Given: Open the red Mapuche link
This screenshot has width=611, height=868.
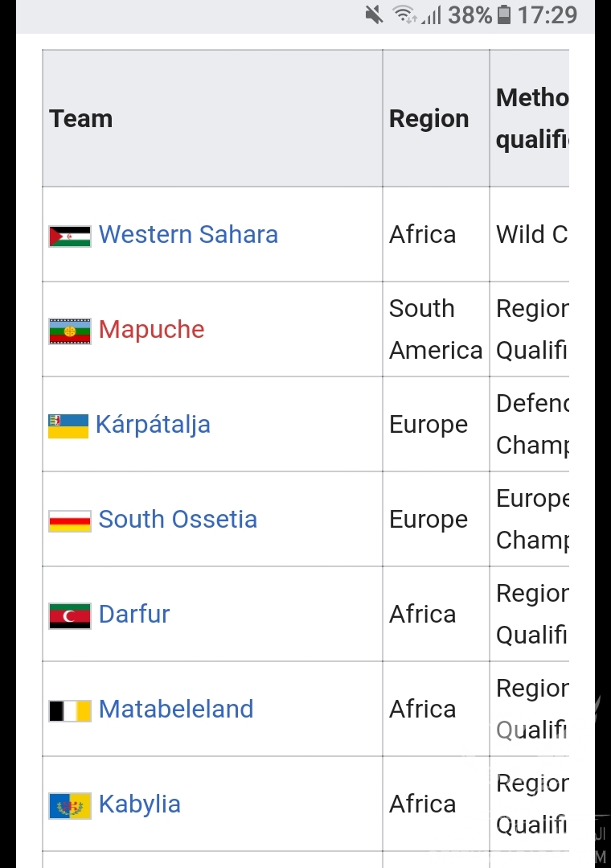Looking at the screenshot, I should click(152, 330).
